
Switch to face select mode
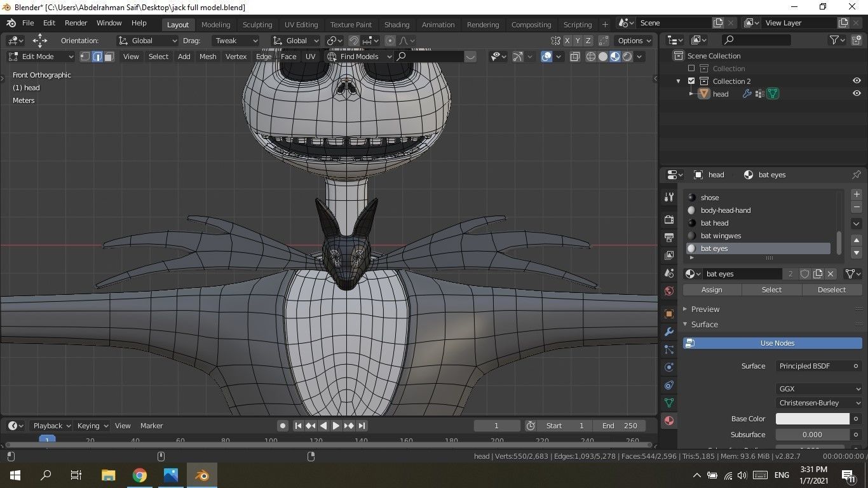click(x=109, y=57)
